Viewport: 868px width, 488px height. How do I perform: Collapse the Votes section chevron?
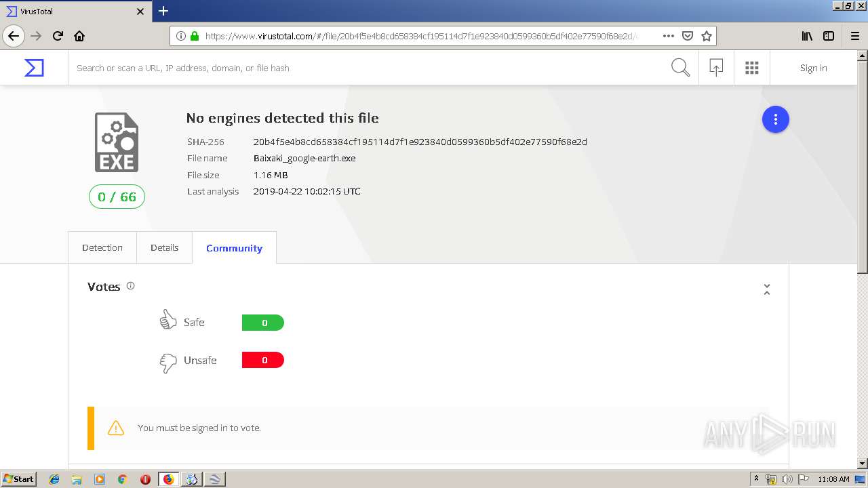point(767,289)
